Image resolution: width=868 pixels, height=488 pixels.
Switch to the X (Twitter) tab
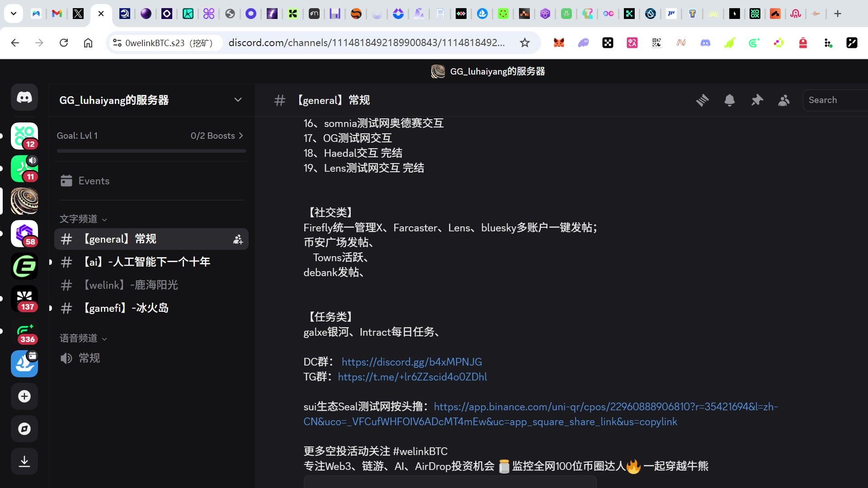point(78,14)
